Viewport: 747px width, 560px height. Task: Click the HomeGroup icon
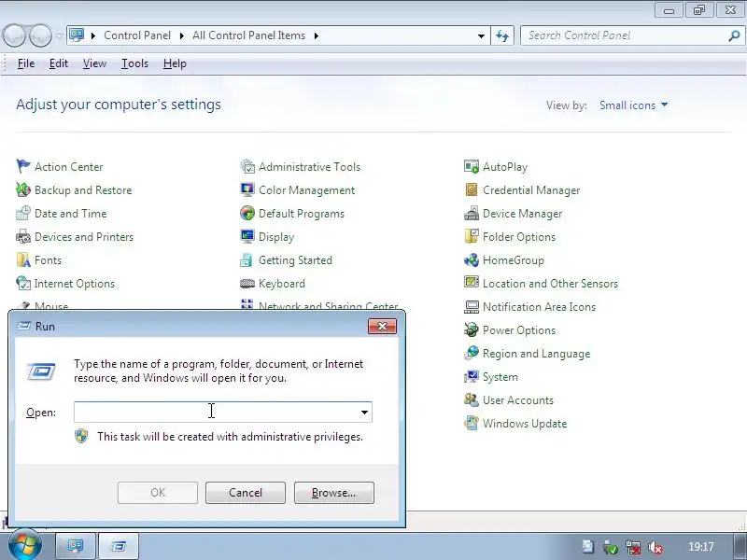point(472,259)
